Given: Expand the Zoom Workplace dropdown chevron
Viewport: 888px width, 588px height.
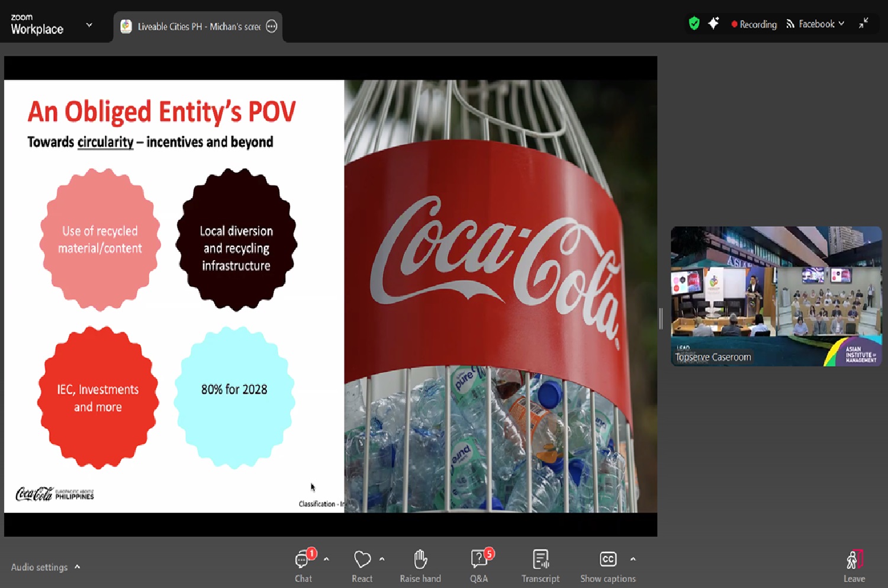Looking at the screenshot, I should (89, 25).
